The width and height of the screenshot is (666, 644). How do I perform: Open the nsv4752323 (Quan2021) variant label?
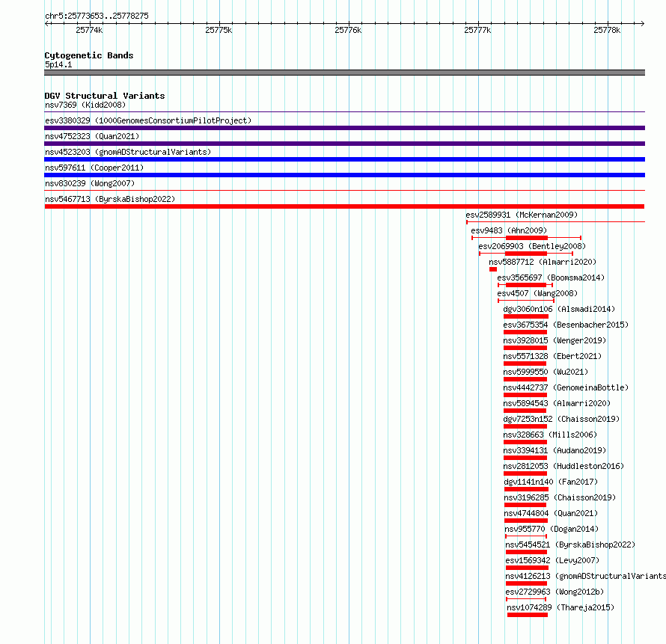point(92,136)
